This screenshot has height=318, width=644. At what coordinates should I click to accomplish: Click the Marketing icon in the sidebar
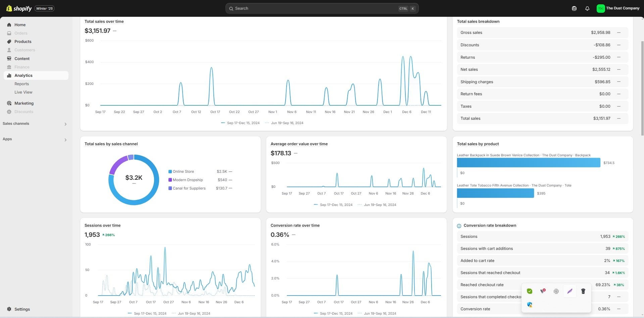tap(9, 103)
